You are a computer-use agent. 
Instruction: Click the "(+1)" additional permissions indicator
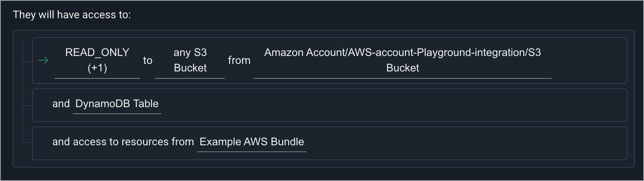(x=97, y=68)
